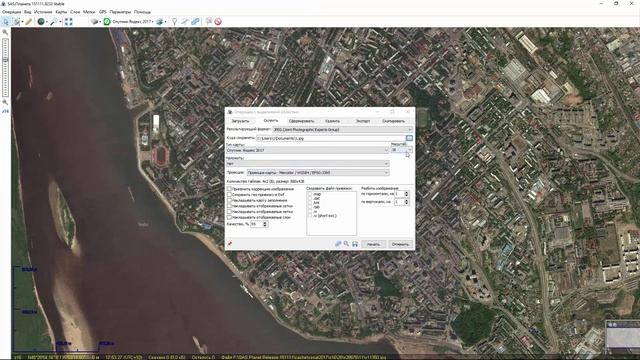640x360 pixels.
Task: Click the vertical zoom level slider
Action: point(5,67)
